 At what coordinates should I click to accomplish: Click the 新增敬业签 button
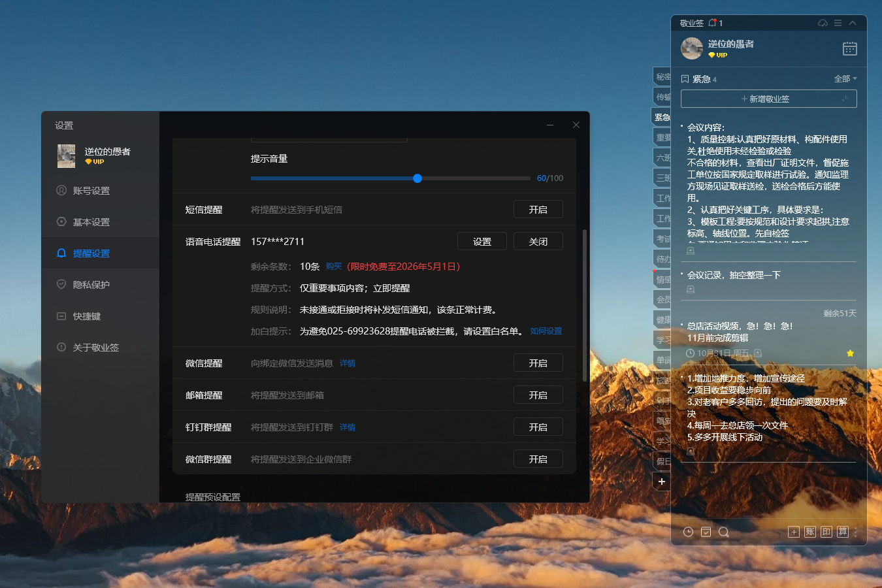[768, 99]
